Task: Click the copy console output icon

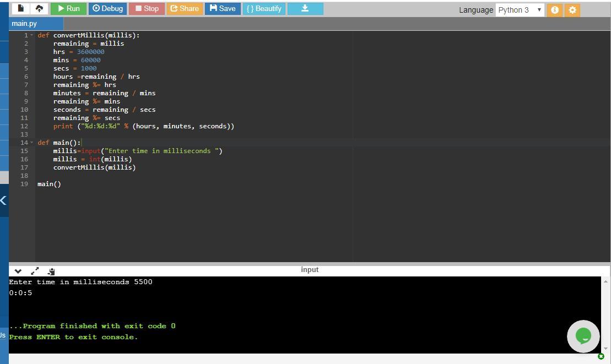Action: [x=51, y=271]
